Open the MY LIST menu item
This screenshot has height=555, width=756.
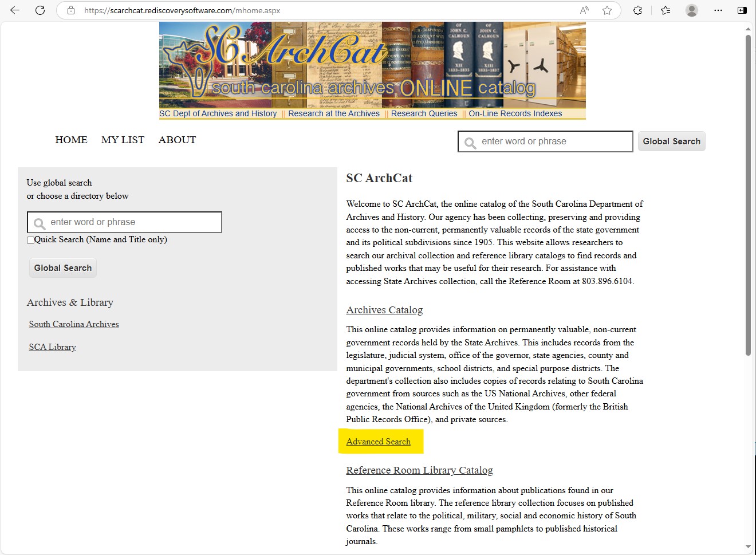pos(123,140)
